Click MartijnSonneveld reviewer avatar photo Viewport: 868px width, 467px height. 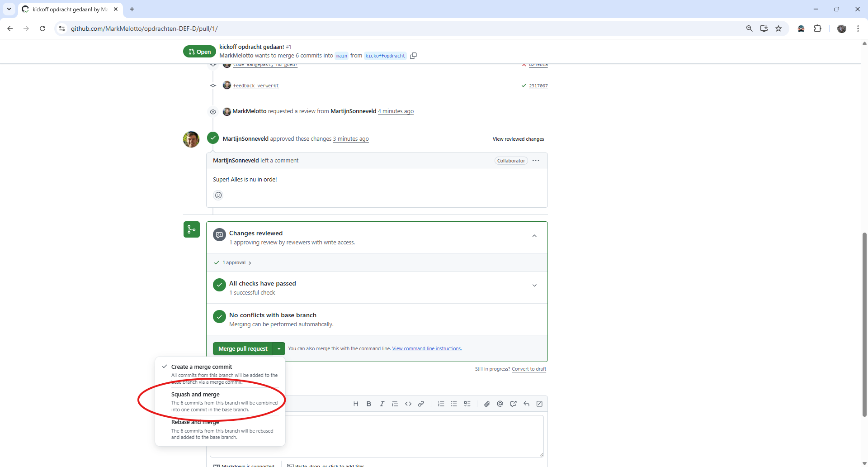pyautogui.click(x=191, y=139)
